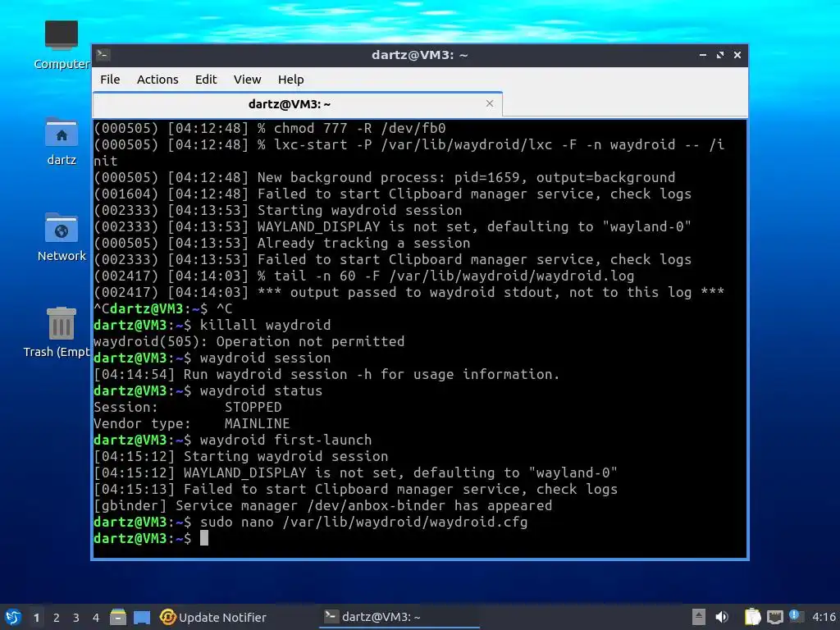This screenshot has height=630, width=840.
Task: Select the Trash desktop icon
Action: pos(59,332)
